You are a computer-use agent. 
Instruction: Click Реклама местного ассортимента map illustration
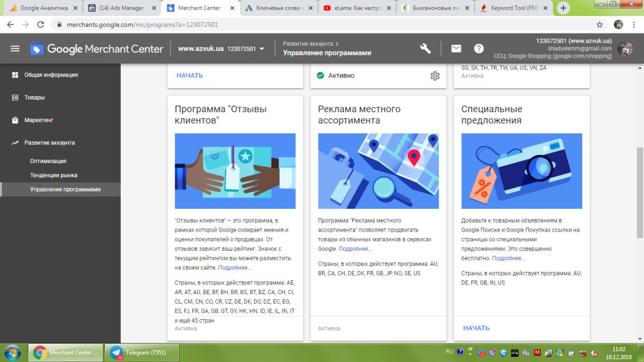coord(378,171)
